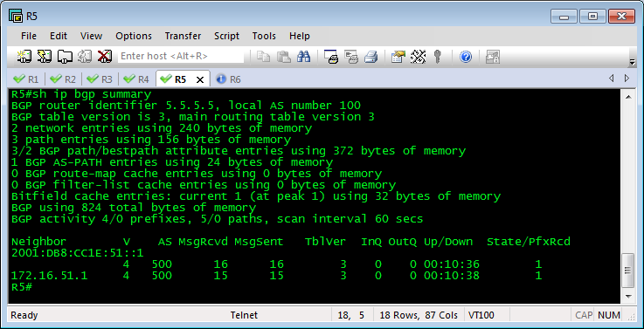The width and height of the screenshot is (644, 329).
Task: Open the Edit menu
Action: click(59, 36)
